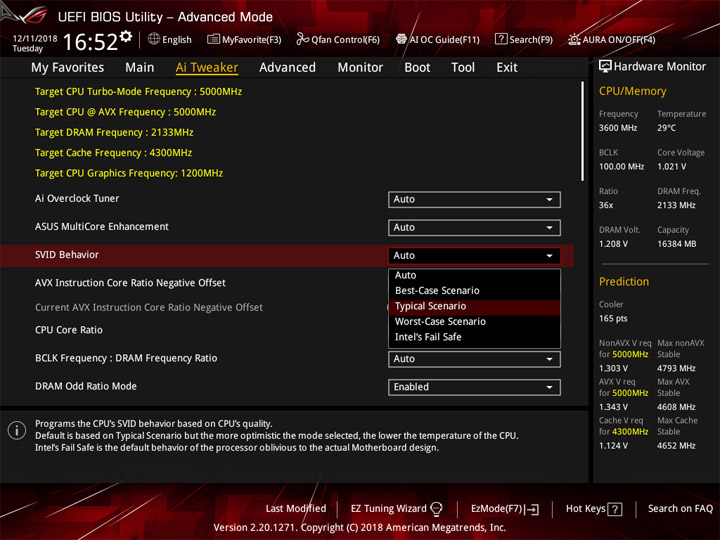This screenshot has height=540, width=720.
Task: Click the info icon in help panel
Action: (17, 430)
